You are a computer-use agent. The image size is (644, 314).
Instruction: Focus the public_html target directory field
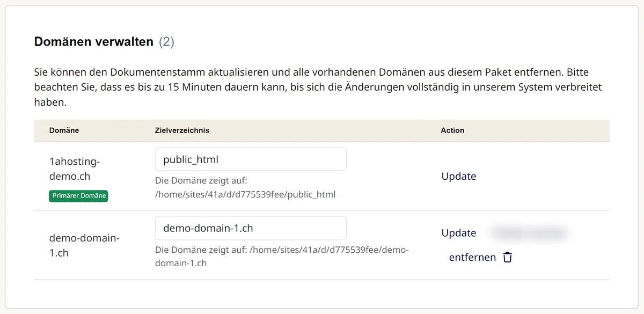point(251,159)
